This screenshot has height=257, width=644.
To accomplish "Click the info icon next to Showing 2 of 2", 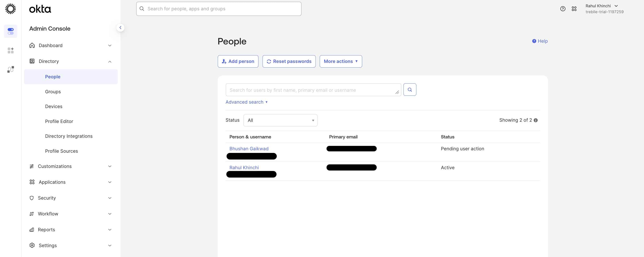I will click(x=535, y=120).
